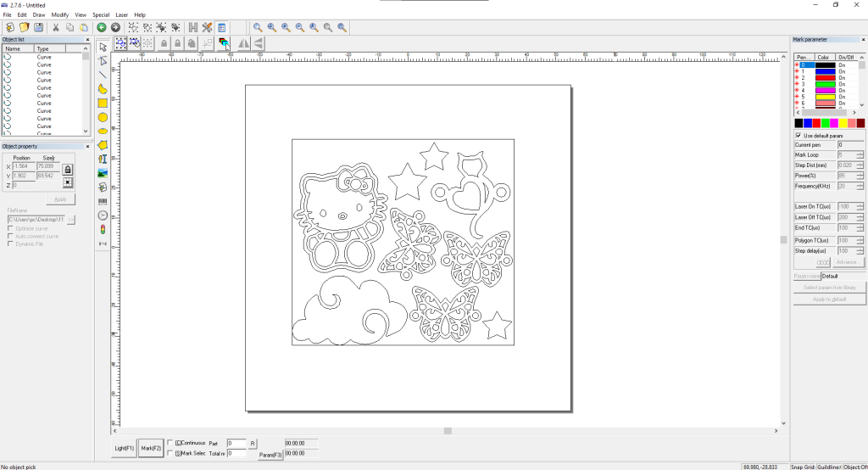Click the green back arrow icon
The image size is (868, 470).
coord(102,27)
